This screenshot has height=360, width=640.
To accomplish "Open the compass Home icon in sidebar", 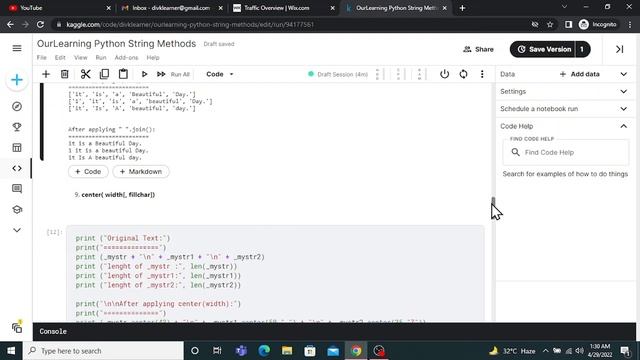I will 17,106.
